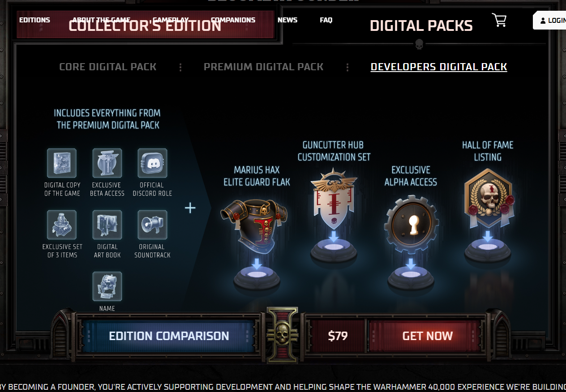Click the Original Soundtrack megaphone icon
The image size is (566, 392).
pos(152,225)
